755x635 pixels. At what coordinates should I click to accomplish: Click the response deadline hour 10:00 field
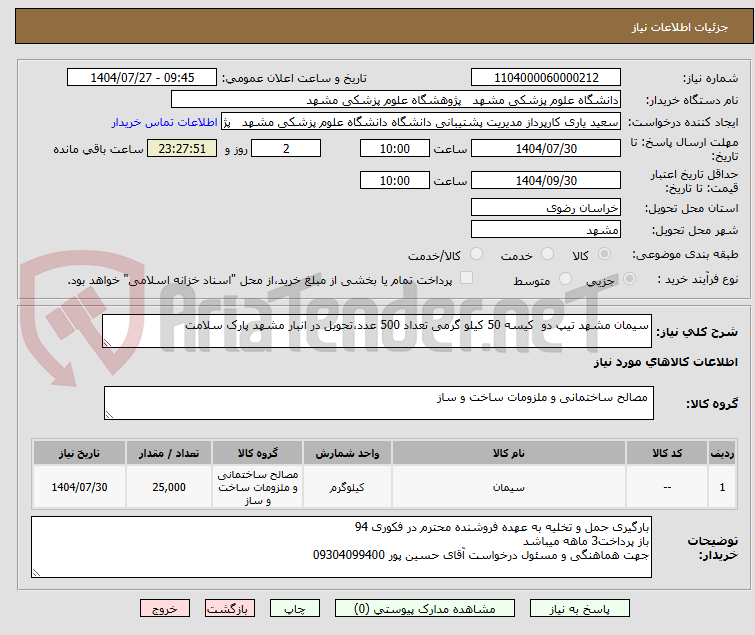click(x=395, y=148)
